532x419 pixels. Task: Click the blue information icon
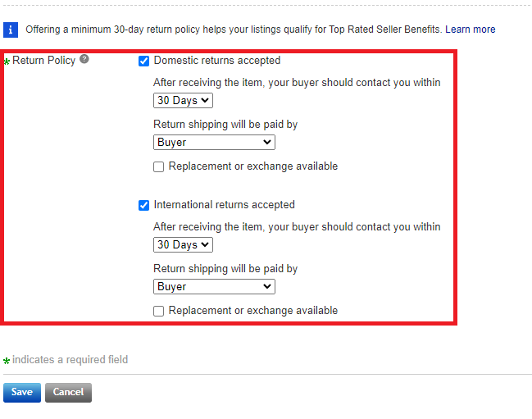pyautogui.click(x=11, y=30)
